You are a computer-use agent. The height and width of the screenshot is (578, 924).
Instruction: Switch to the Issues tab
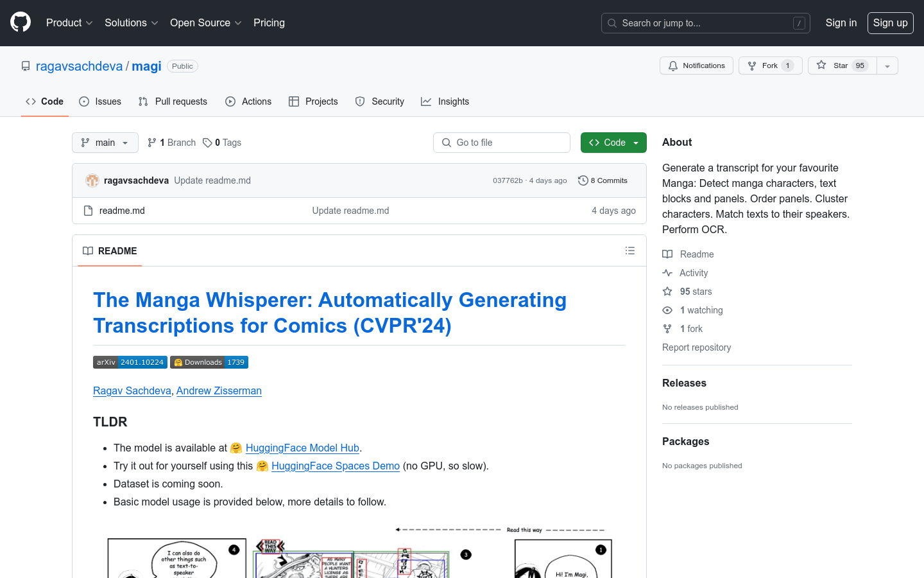click(100, 101)
